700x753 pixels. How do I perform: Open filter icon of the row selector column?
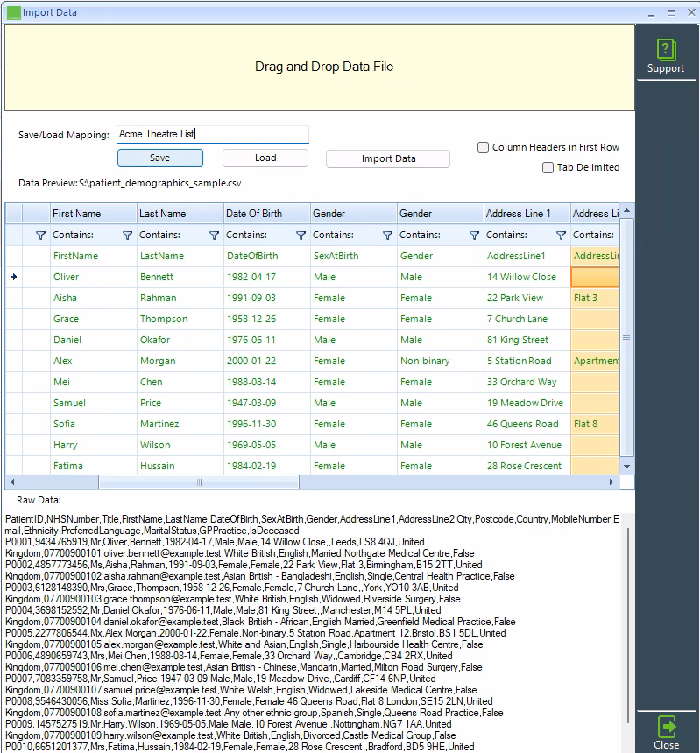pyautogui.click(x=41, y=236)
